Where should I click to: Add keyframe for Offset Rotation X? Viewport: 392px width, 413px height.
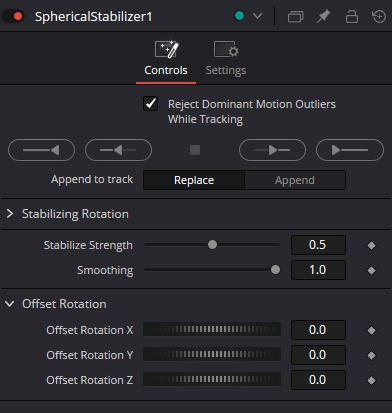tap(371, 330)
